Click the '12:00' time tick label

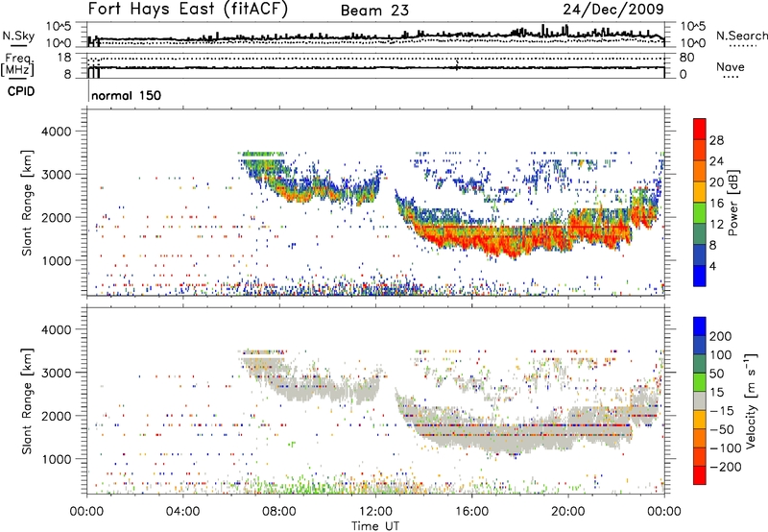click(375, 512)
